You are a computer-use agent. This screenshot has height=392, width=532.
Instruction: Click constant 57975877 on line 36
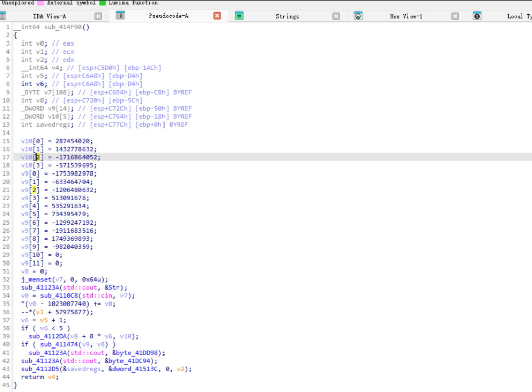click(x=70, y=312)
